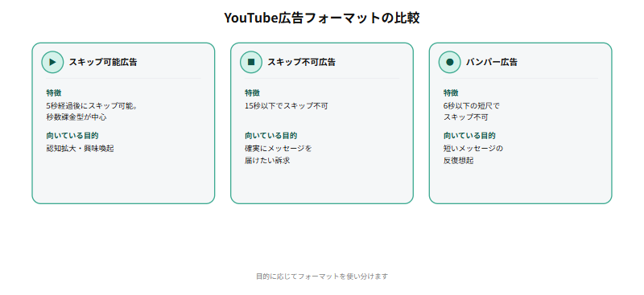Click the スキップ可能広告 card heading

pyautogui.click(x=103, y=63)
